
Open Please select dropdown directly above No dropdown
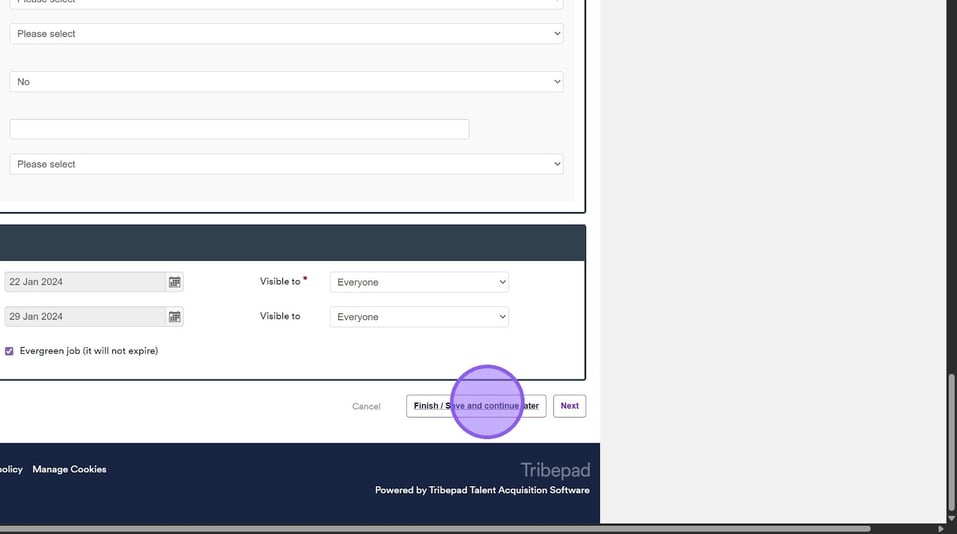pyautogui.click(x=286, y=34)
